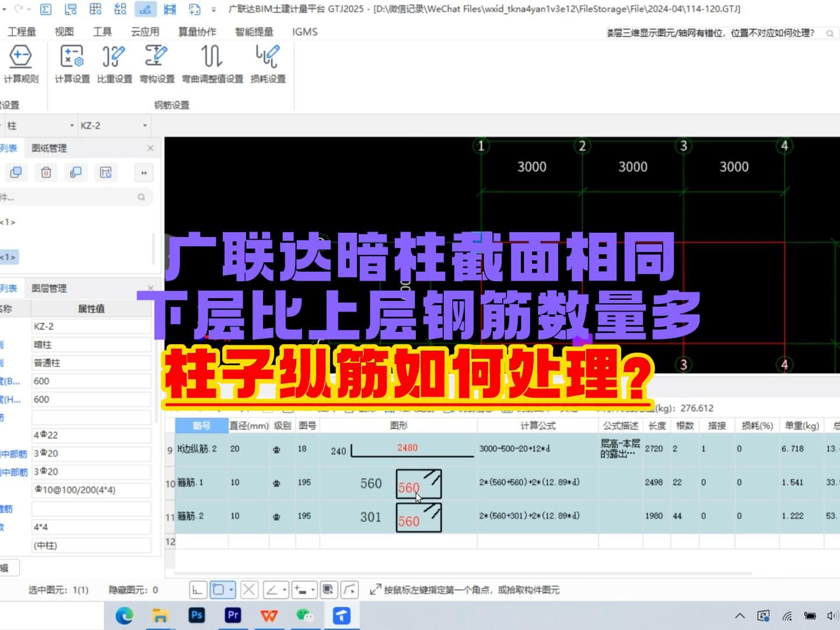Click the component search input field

coord(70,197)
